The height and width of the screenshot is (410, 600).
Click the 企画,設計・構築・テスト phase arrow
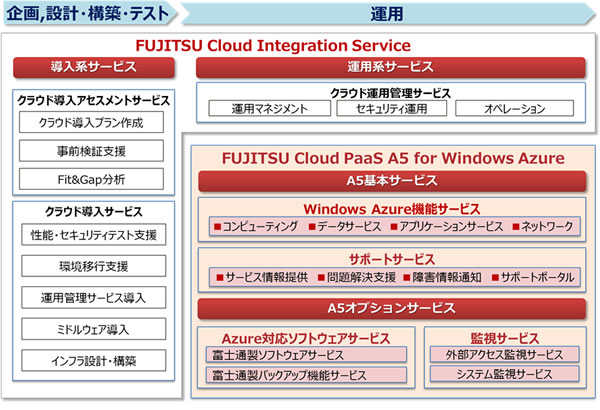(x=90, y=14)
